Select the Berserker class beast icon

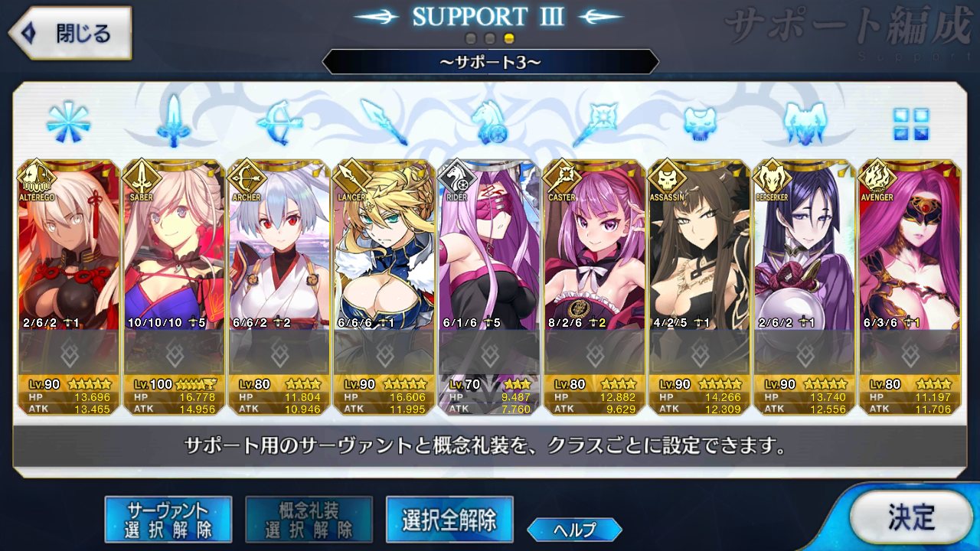(x=805, y=123)
